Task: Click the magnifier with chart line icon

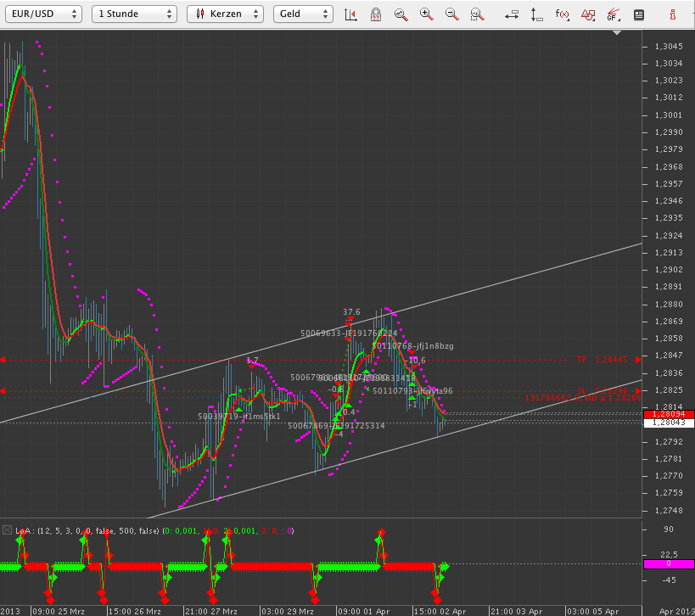Action: click(x=401, y=14)
